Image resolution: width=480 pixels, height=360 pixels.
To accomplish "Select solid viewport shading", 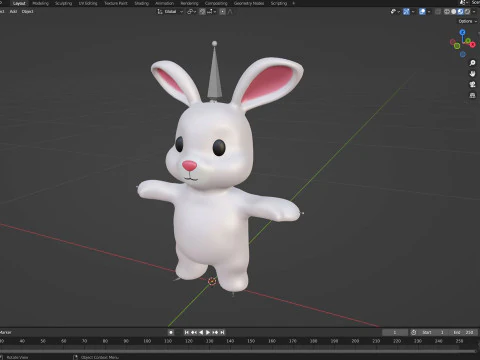I will [454, 12].
